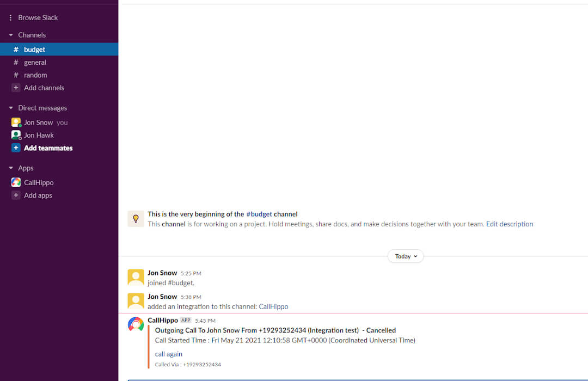Screen dimensions: 588x381
Task: Click the 5:38 PM timestamp
Action: (191, 297)
